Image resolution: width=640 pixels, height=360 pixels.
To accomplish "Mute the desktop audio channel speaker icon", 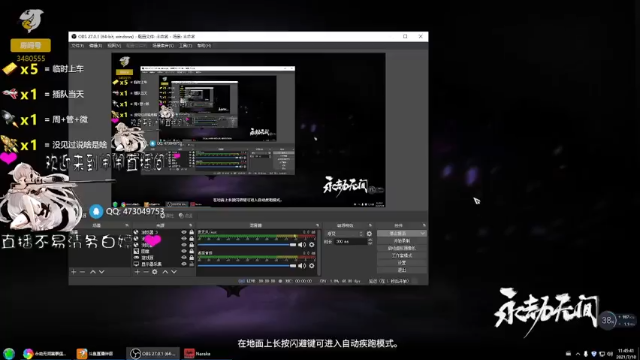I will point(302,266).
